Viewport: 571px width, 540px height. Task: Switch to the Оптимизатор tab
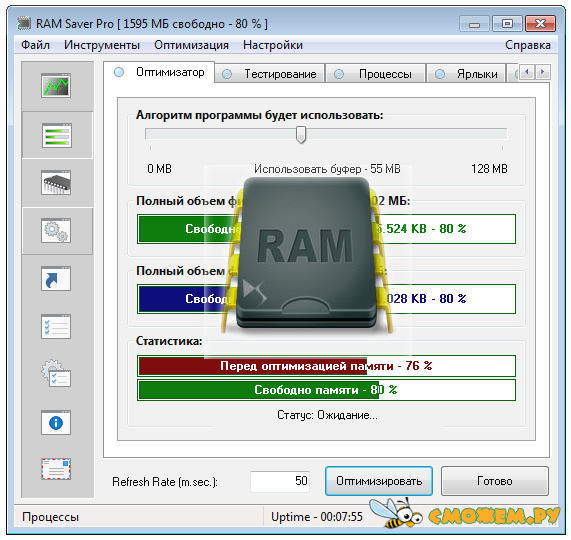click(159, 72)
